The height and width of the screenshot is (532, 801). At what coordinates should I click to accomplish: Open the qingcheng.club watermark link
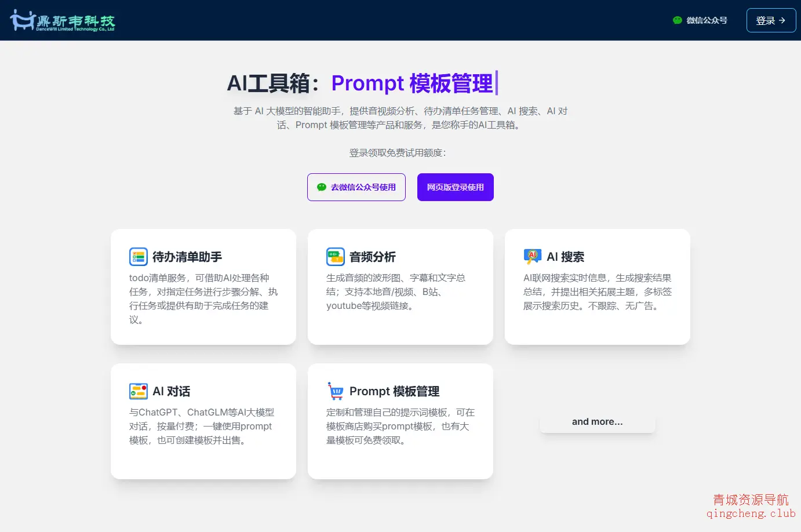[x=752, y=513]
